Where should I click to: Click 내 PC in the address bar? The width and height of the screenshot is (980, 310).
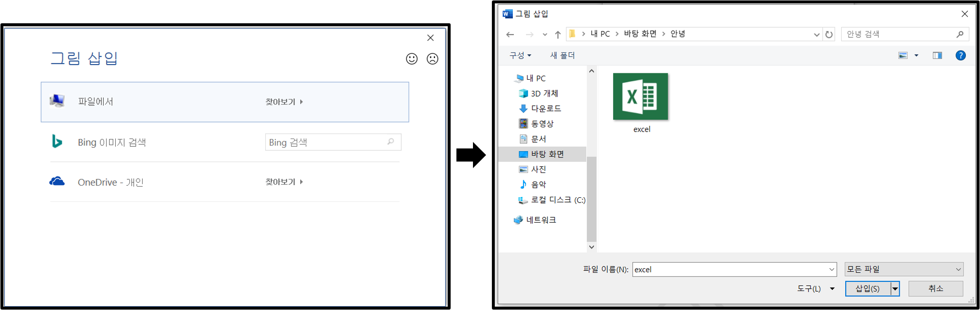pyautogui.click(x=600, y=34)
